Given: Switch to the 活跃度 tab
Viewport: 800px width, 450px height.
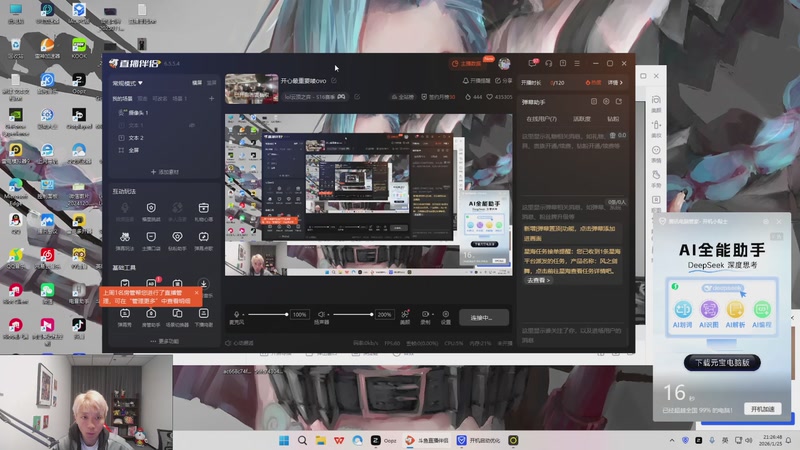Looking at the screenshot, I should click(x=582, y=119).
